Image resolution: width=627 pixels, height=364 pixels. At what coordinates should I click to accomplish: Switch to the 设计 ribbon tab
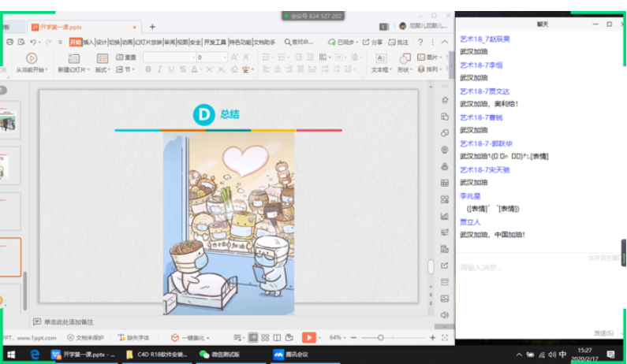[x=101, y=42]
